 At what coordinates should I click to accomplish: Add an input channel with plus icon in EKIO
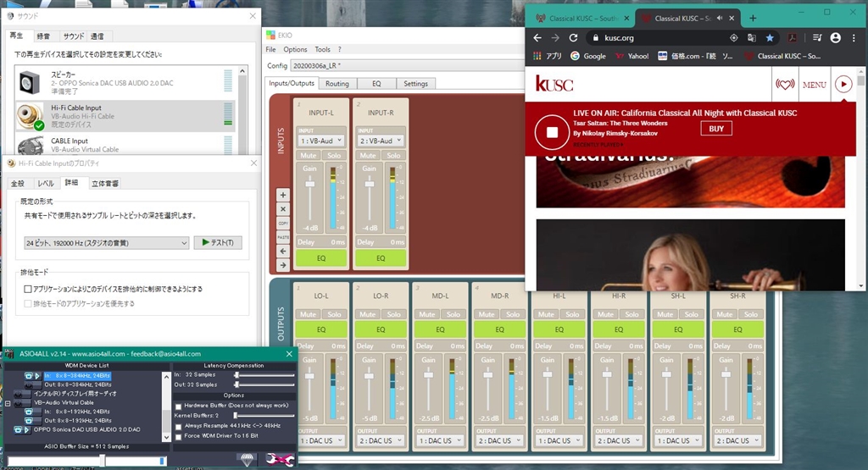click(283, 195)
